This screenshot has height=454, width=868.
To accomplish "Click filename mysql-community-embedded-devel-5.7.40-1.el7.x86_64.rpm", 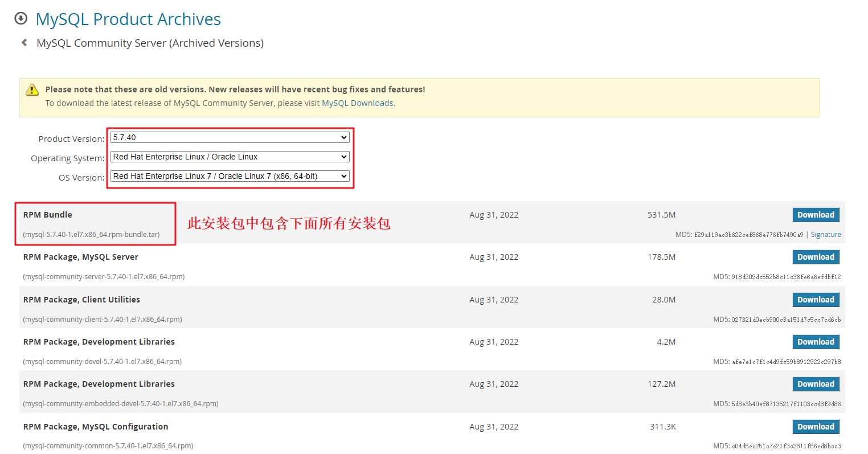I will point(121,404).
